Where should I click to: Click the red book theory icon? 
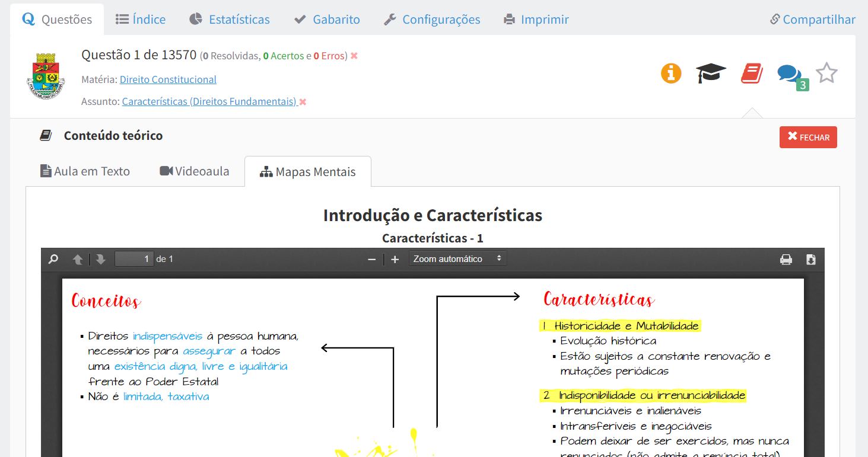pos(752,73)
